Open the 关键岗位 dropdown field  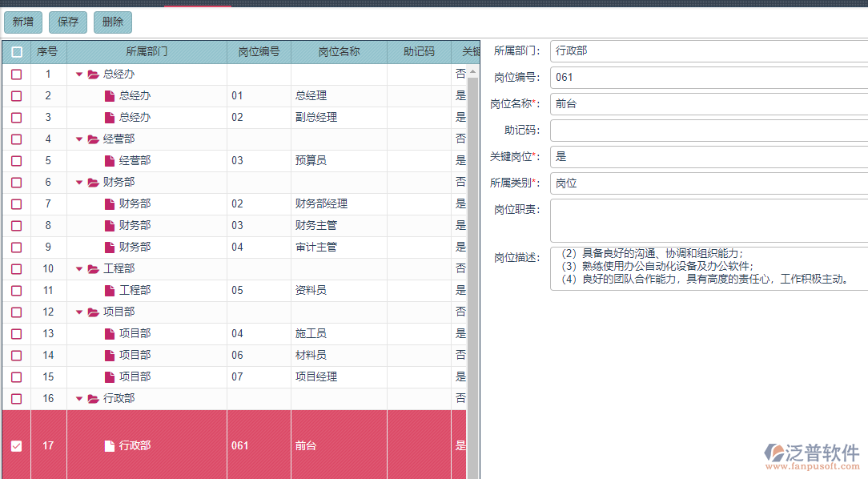point(708,157)
